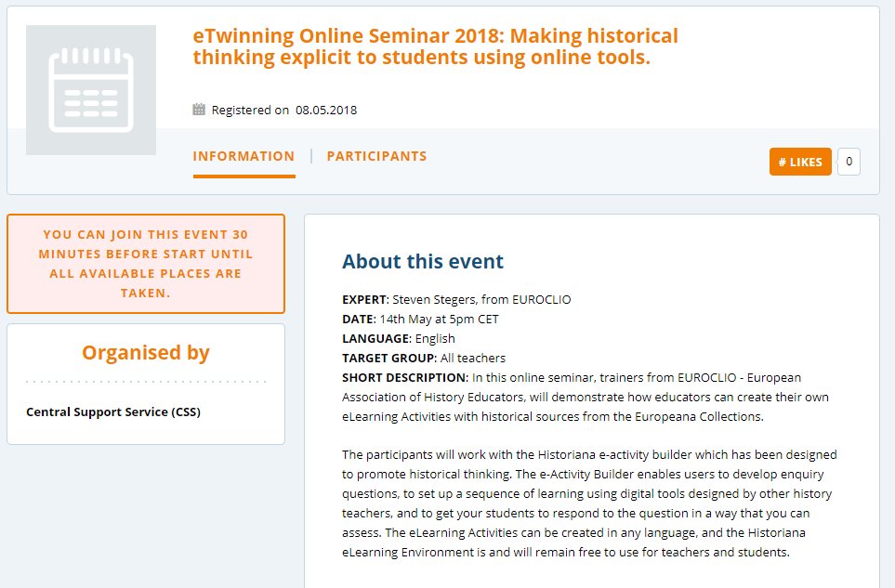Click the EXPERT line naming Steven Stegers

(x=456, y=299)
